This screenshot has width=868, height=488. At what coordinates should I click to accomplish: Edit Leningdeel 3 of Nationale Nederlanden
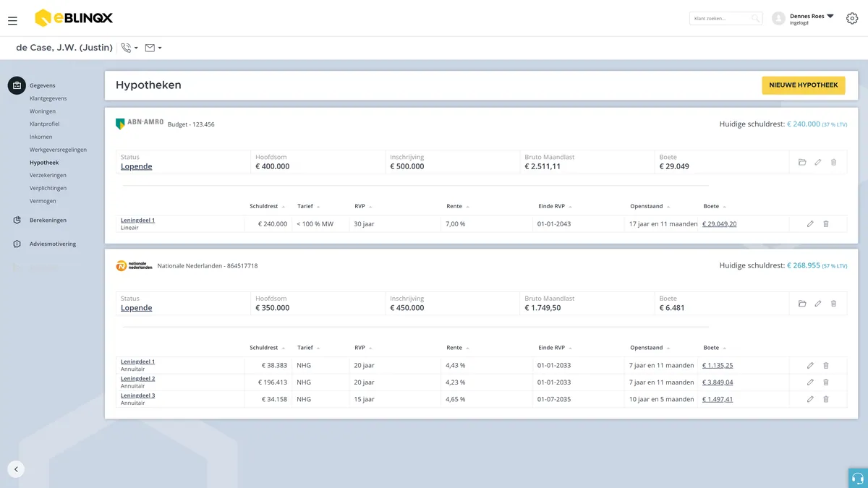(x=810, y=399)
